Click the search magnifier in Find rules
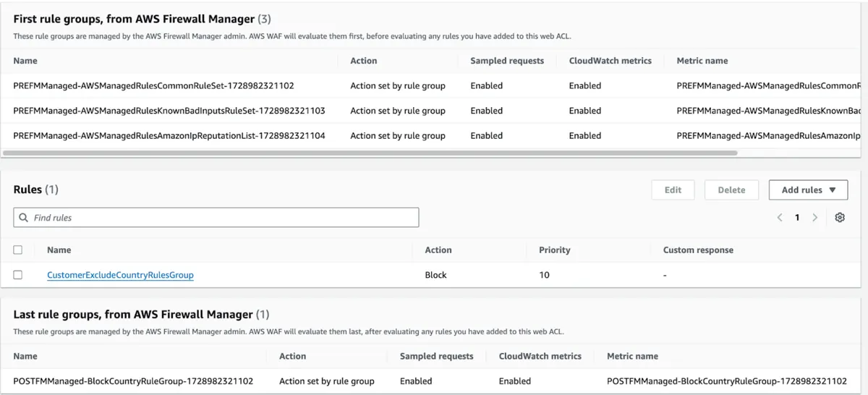This screenshot has height=395, width=868. 24,218
